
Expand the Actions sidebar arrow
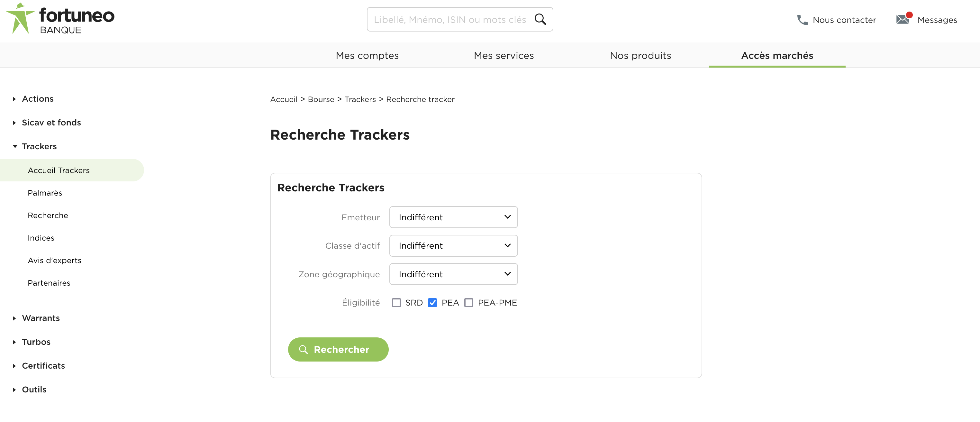click(x=14, y=99)
